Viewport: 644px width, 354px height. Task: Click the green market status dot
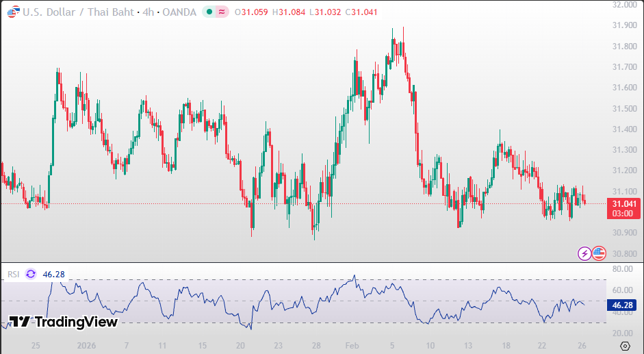209,12
